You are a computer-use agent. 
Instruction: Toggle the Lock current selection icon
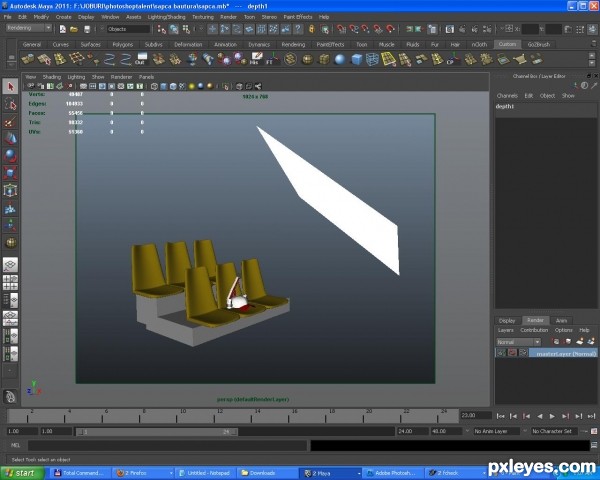pyautogui.click(x=311, y=29)
